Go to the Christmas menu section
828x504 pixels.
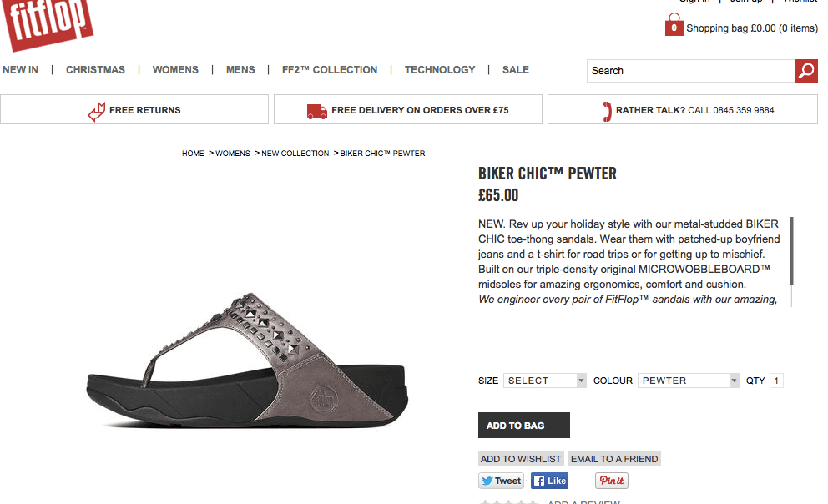(95, 70)
